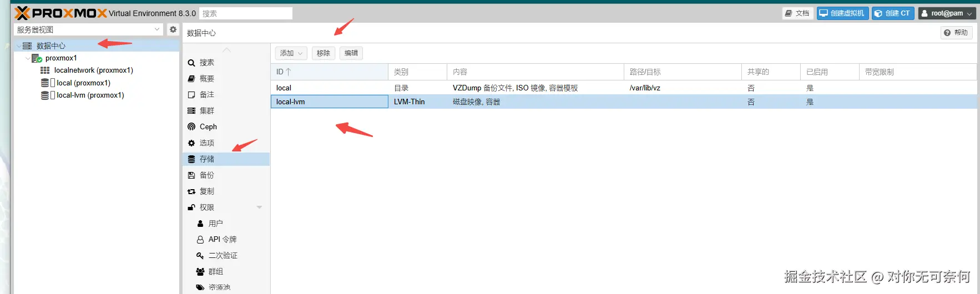The width and height of the screenshot is (980, 294).
Task: Sort by the Path/Target column header
Action: [683, 72]
